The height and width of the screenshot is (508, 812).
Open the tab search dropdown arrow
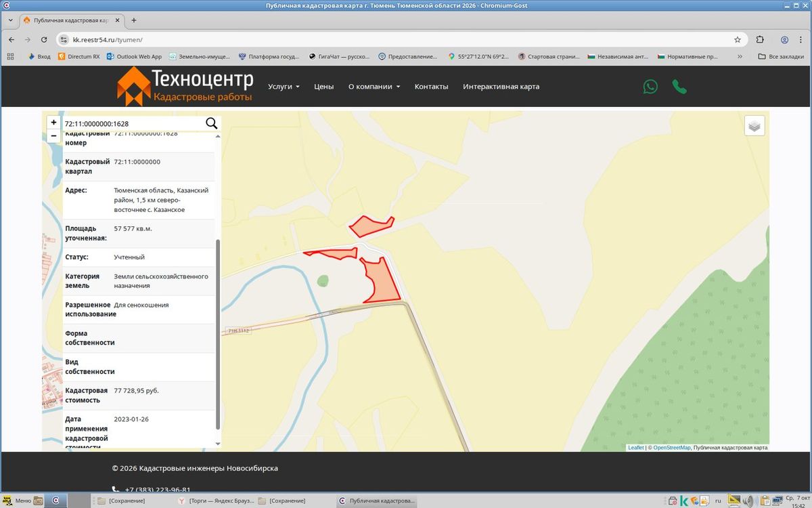11,20
